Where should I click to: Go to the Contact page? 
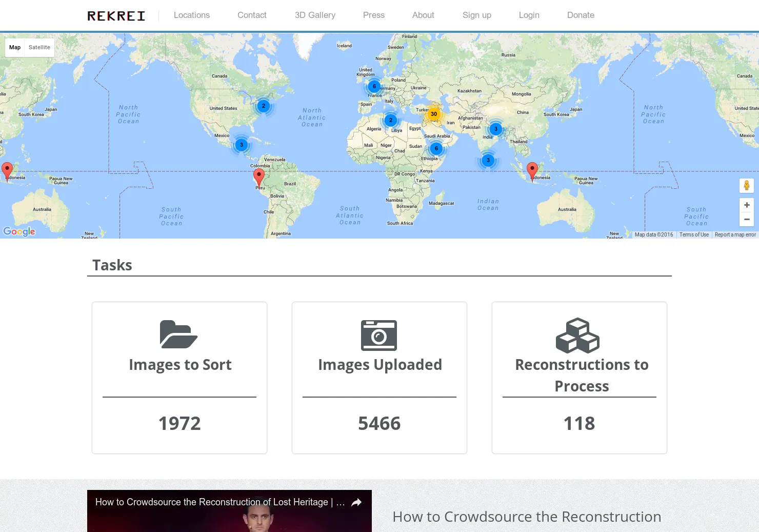(x=252, y=15)
